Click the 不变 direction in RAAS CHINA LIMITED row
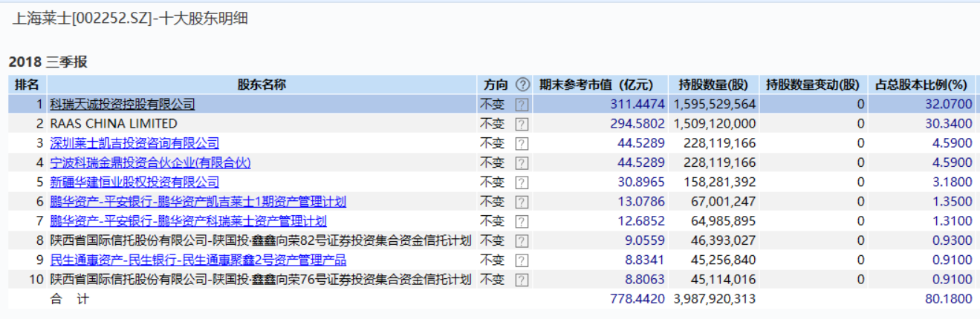The image size is (980, 319). (x=493, y=124)
